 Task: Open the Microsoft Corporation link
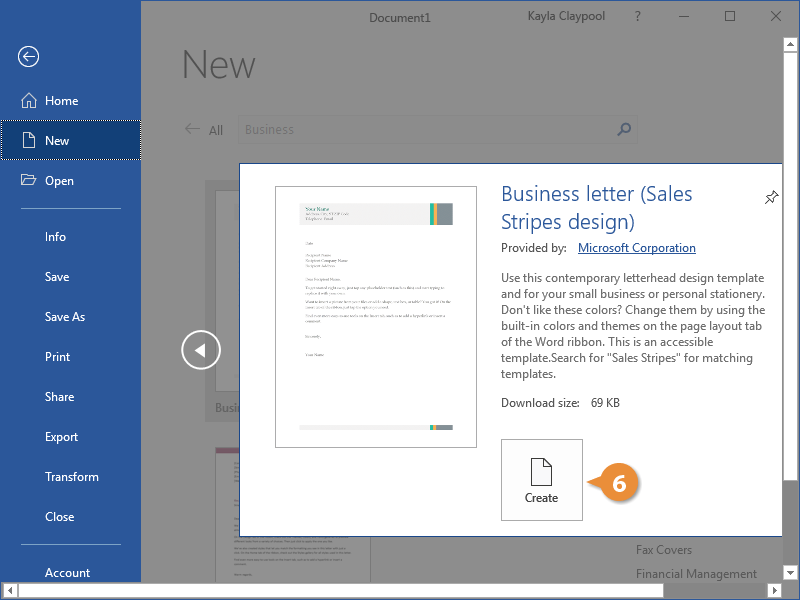click(x=636, y=248)
